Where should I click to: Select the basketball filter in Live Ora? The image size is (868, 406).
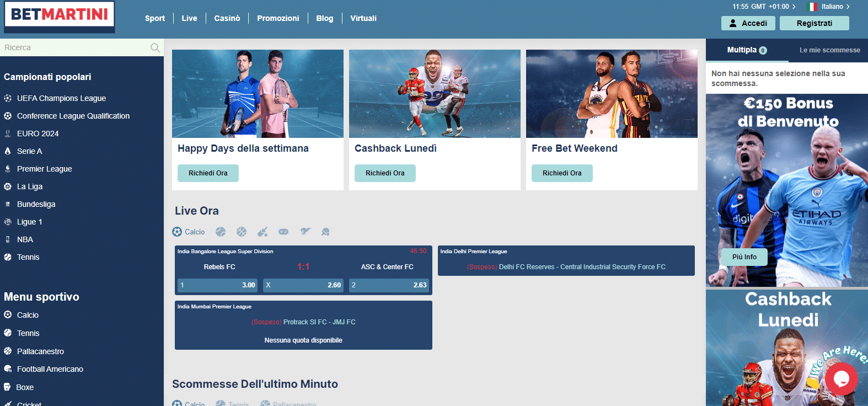point(242,232)
